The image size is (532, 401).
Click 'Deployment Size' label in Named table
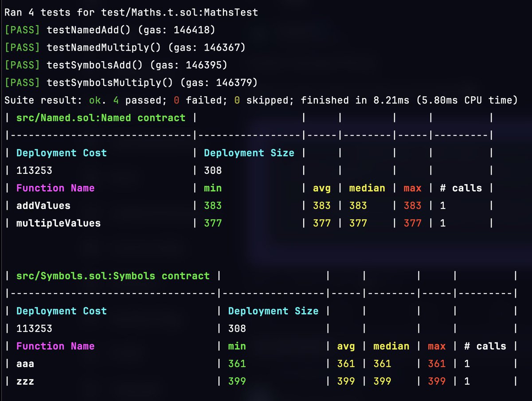(x=249, y=153)
